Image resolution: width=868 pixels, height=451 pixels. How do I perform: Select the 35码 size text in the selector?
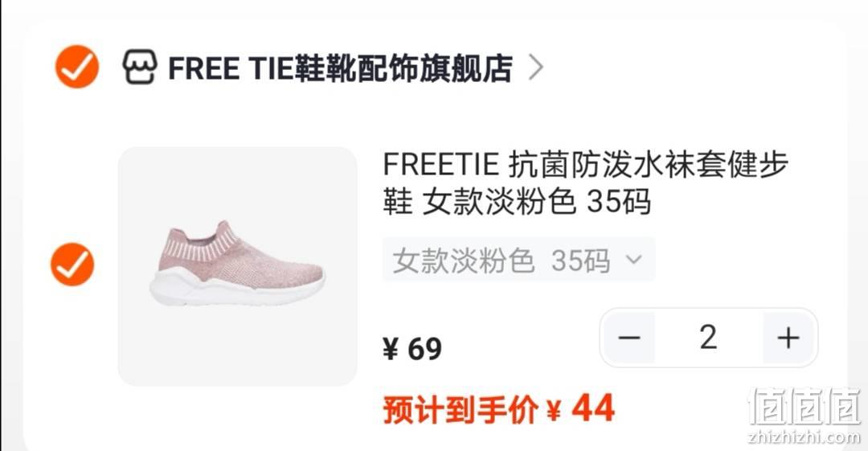point(580,260)
